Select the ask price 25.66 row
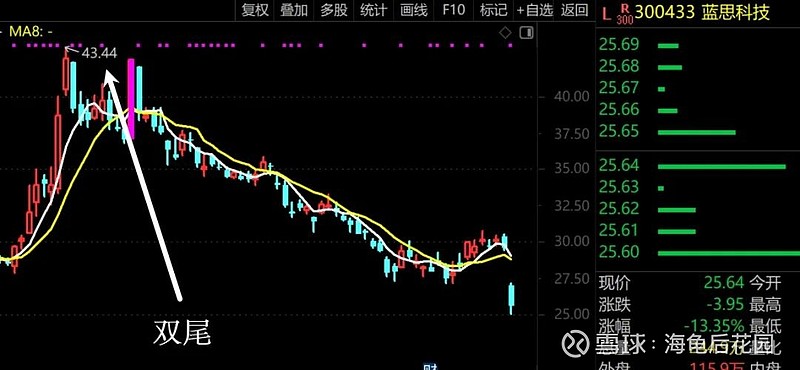 (697, 110)
